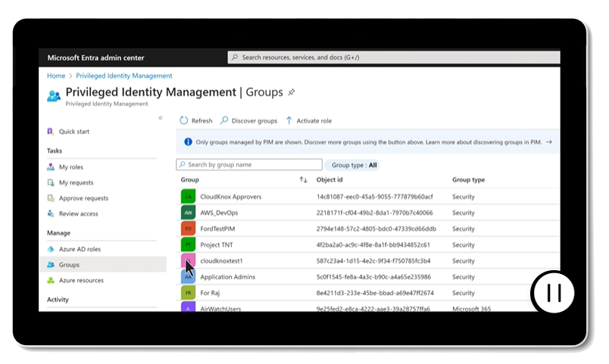Open the Group type filter
The height and width of the screenshot is (364, 609).
354,165
